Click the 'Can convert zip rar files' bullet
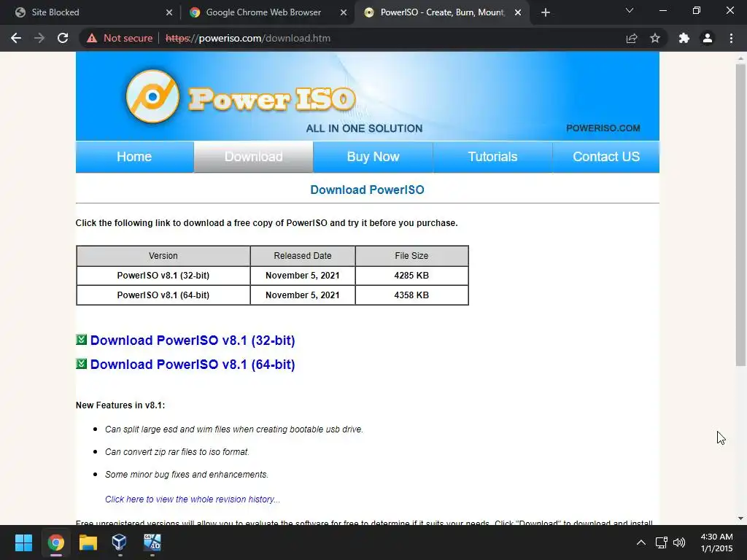This screenshot has width=747, height=560. pos(177,452)
